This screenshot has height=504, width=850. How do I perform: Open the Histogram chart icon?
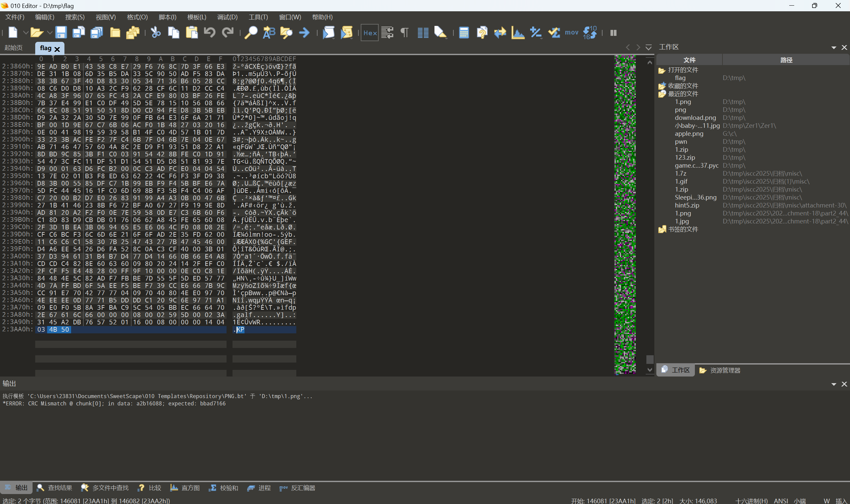pos(518,33)
